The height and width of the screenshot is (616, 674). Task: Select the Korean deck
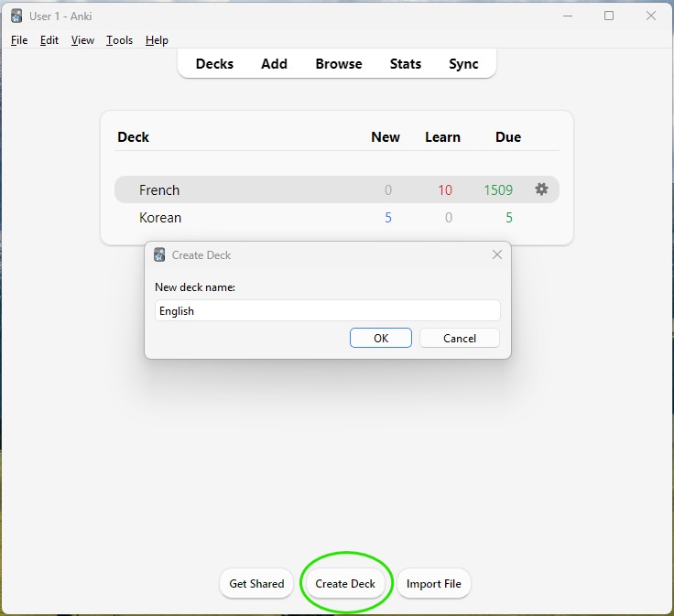(160, 217)
